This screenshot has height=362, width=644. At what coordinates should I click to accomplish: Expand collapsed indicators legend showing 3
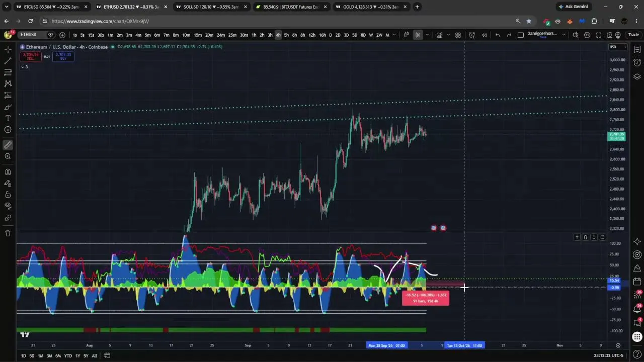click(24, 67)
